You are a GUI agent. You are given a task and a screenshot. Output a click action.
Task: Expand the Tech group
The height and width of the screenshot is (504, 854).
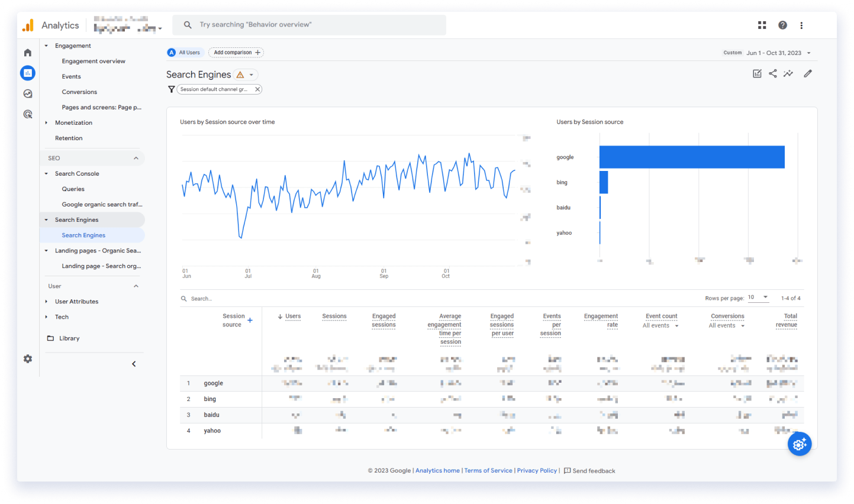[x=46, y=317]
